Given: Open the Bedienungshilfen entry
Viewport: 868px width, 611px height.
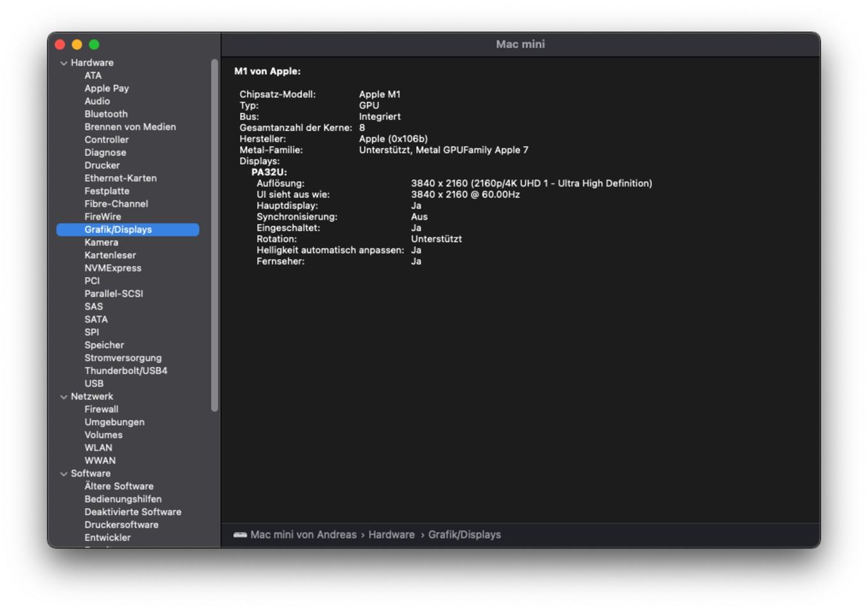Looking at the screenshot, I should click(x=123, y=499).
